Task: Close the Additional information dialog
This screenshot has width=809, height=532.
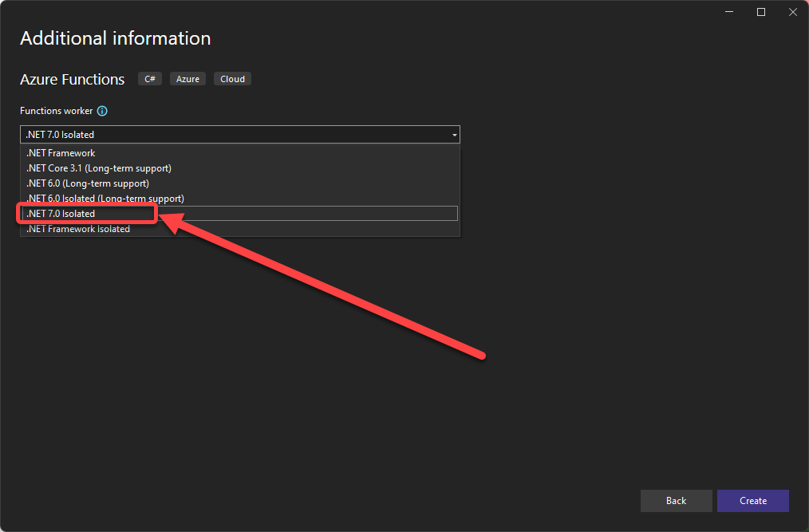Action: pyautogui.click(x=793, y=12)
